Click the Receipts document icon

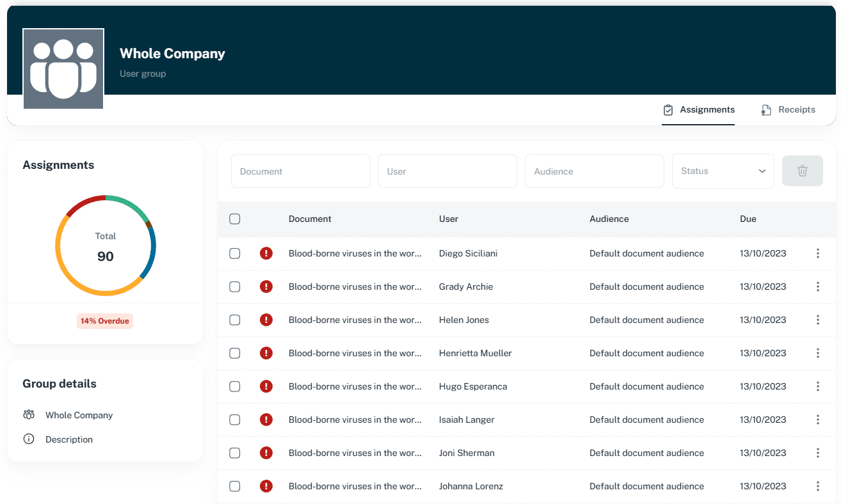[765, 109]
